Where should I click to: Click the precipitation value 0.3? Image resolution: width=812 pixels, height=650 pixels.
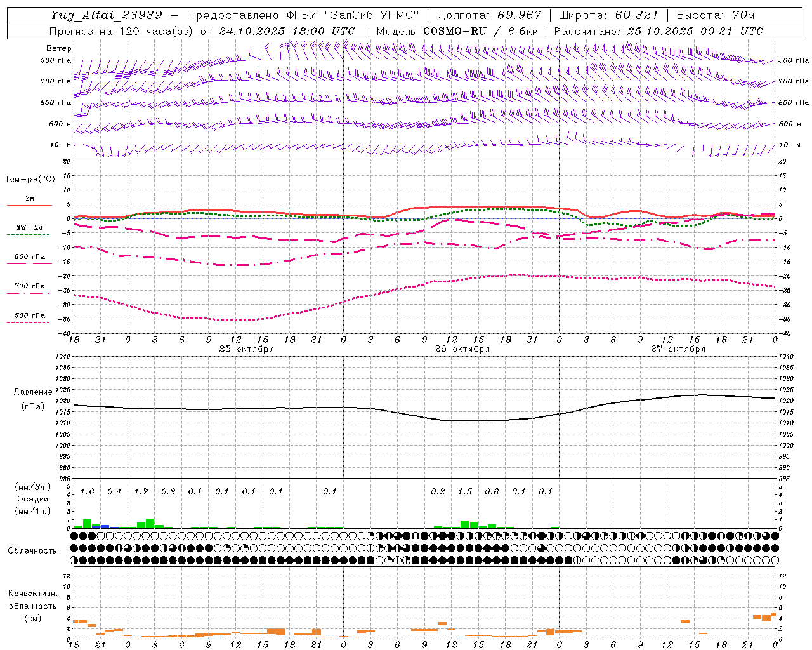pos(168,492)
